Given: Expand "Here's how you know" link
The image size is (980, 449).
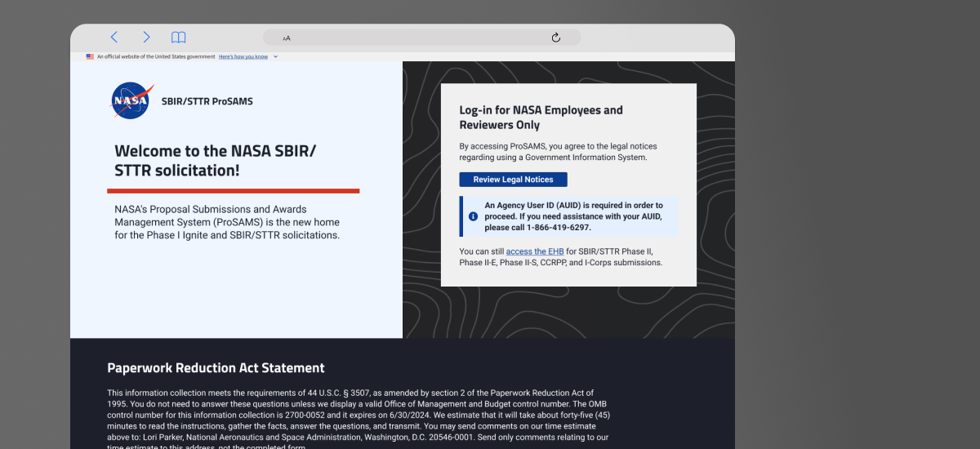Looking at the screenshot, I should 243,57.
